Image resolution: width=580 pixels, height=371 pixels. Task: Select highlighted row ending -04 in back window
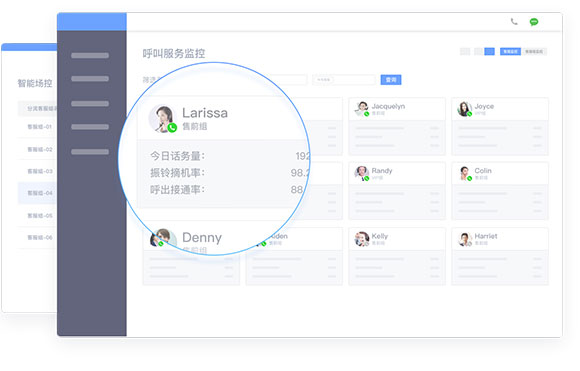tap(37, 193)
